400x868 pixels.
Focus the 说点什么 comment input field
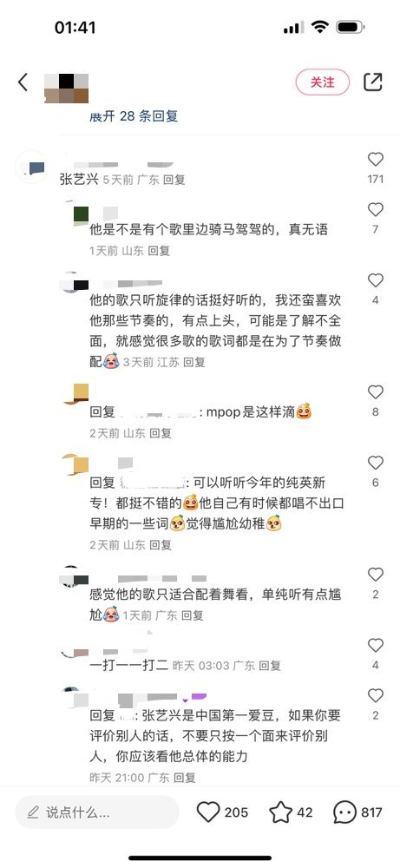(x=97, y=812)
